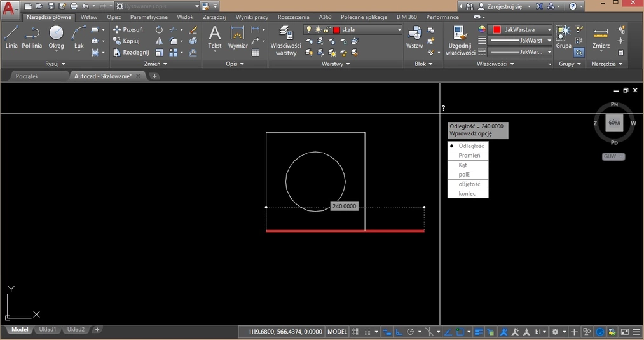Click the offset icon in Zmień panel

point(193,53)
